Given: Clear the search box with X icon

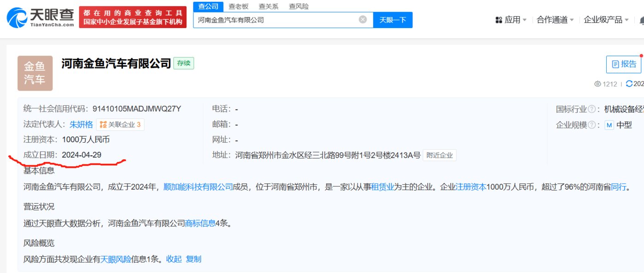Looking at the screenshot, I should [x=363, y=20].
